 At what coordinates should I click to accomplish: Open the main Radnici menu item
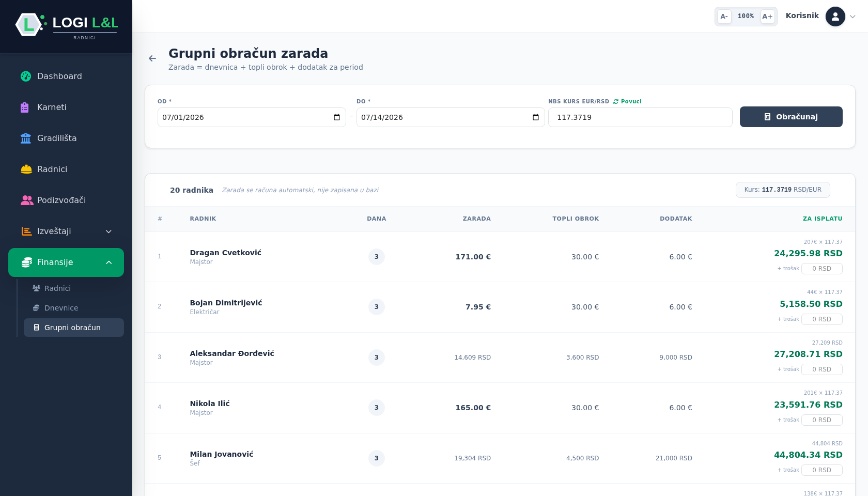(66, 169)
